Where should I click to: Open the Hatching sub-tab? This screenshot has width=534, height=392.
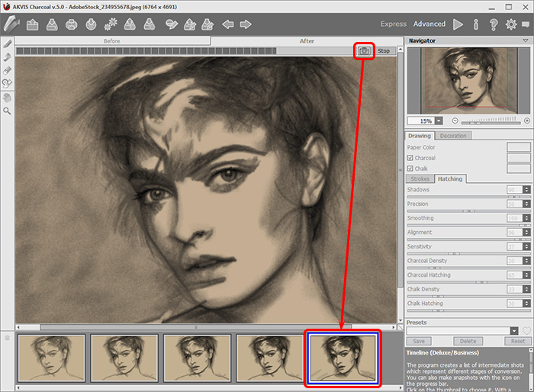click(450, 178)
